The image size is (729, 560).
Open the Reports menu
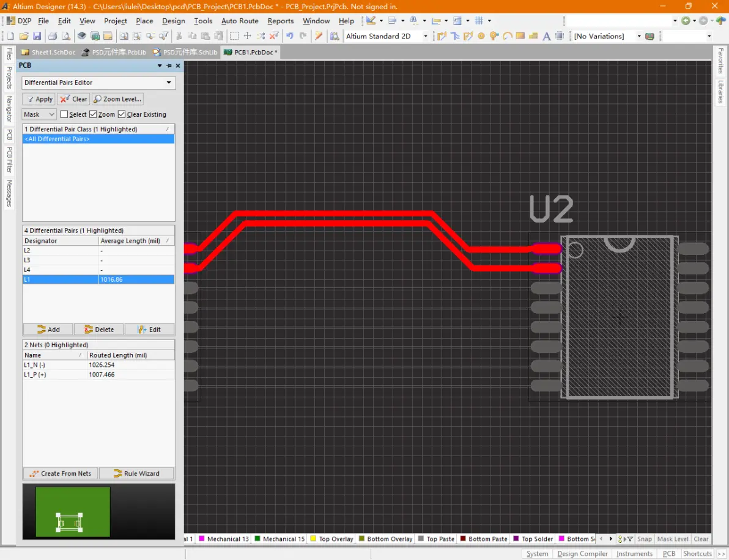280,21
